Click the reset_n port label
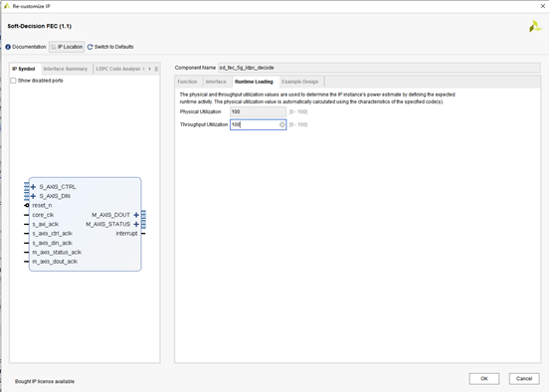 [42, 205]
